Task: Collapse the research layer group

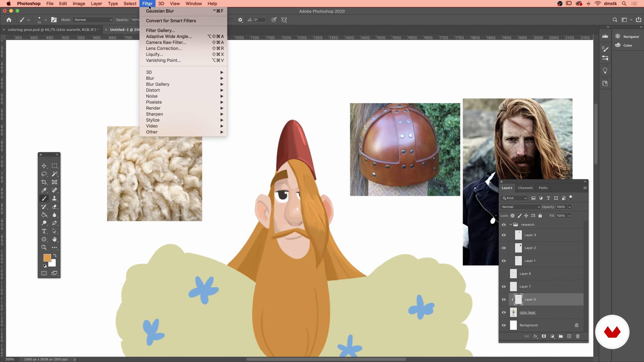Action: 511,225
